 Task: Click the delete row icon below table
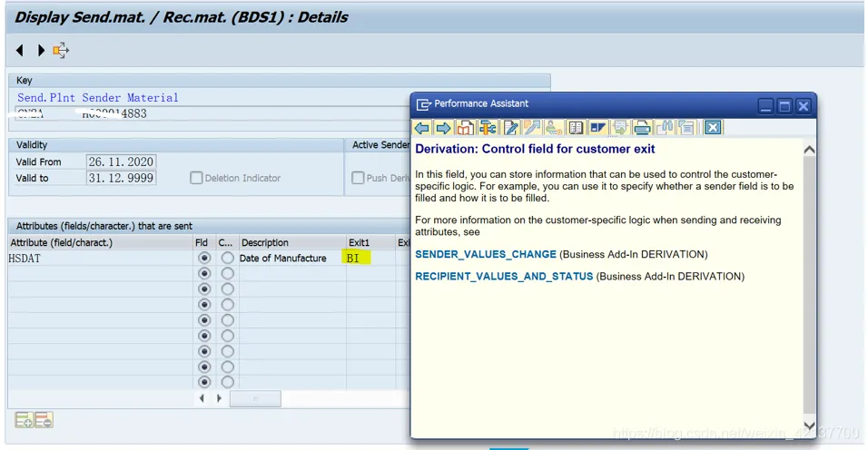point(44,420)
